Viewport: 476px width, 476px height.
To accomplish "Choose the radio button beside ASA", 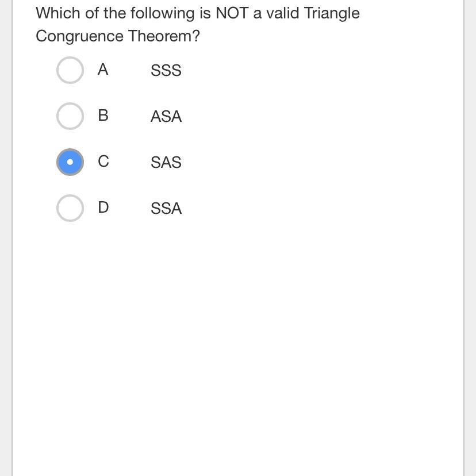I will (70, 116).
